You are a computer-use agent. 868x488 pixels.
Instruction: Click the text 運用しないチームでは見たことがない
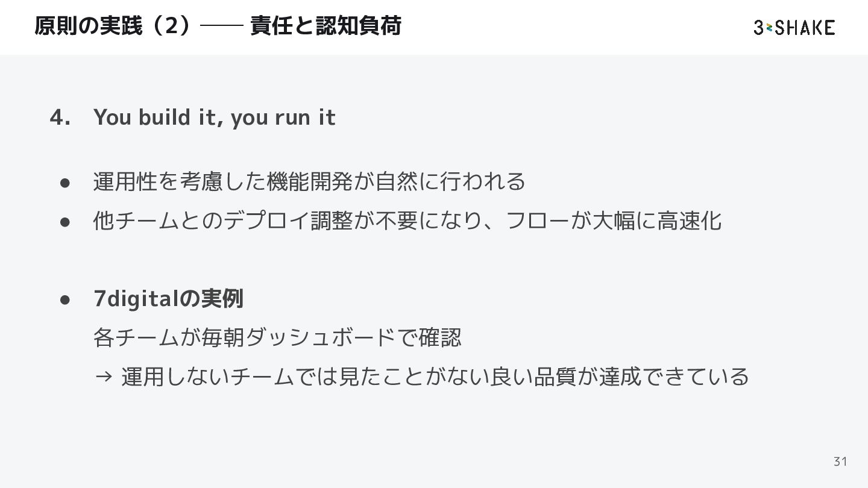pos(306,376)
